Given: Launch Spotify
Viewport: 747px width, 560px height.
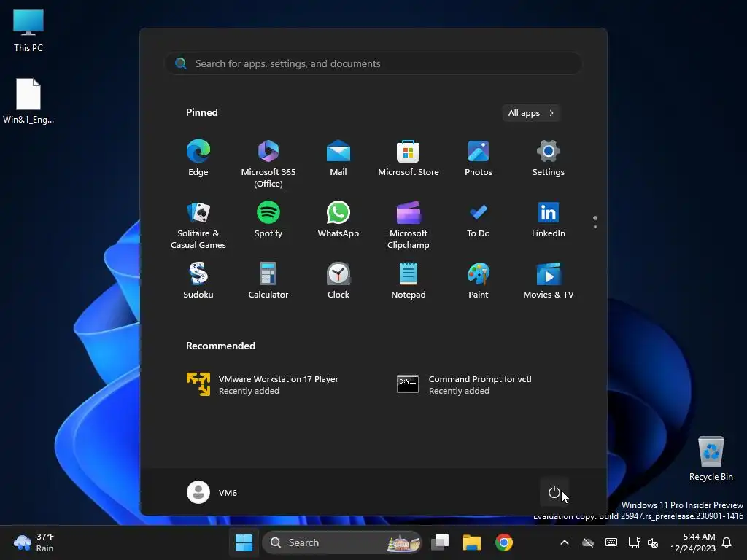Looking at the screenshot, I should pos(268,220).
